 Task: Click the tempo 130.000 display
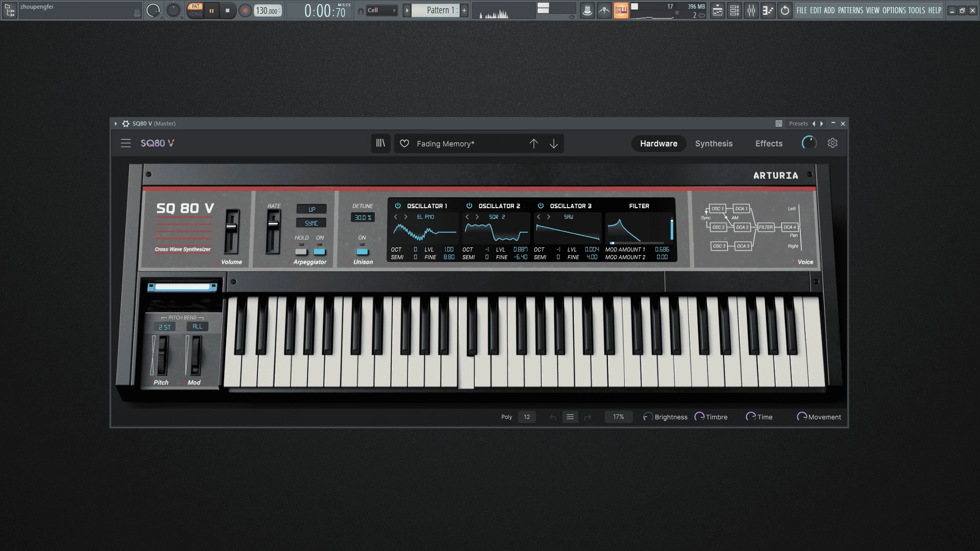267,11
